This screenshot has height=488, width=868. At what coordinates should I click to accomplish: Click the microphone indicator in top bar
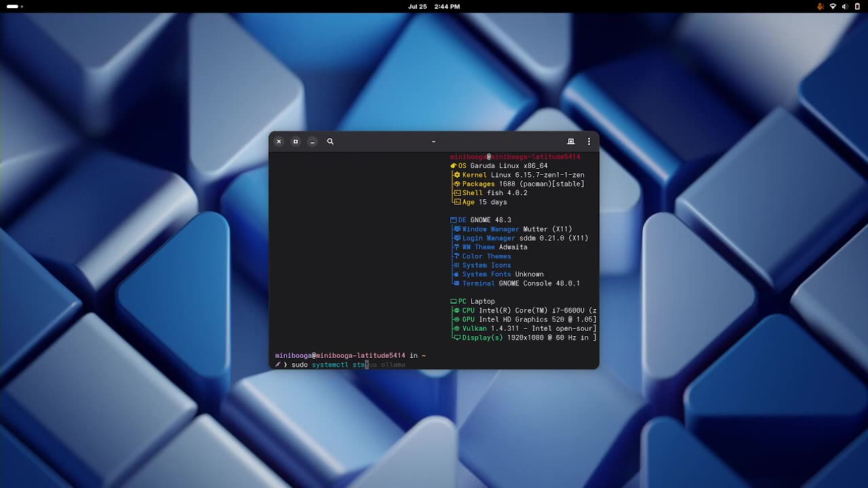[x=820, y=7]
